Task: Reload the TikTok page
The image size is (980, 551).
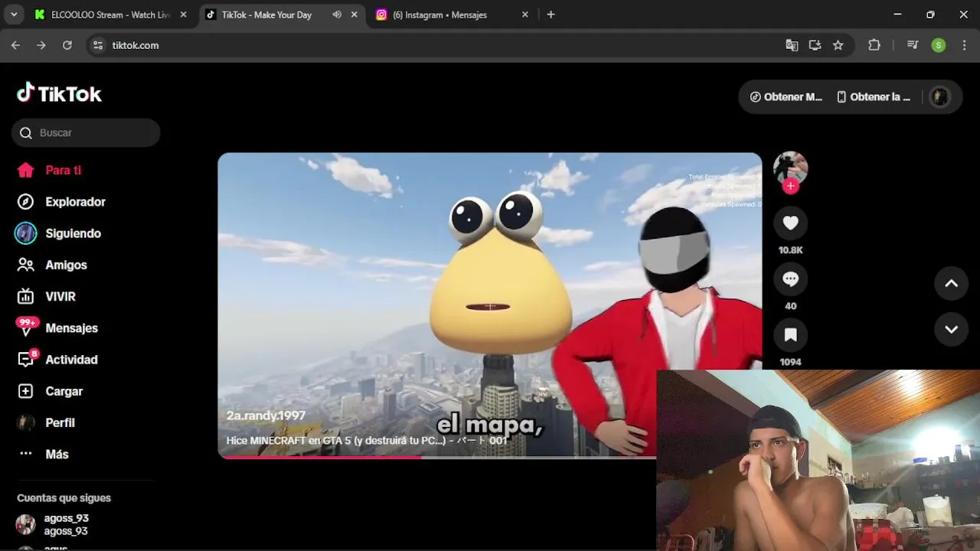Action: [67, 45]
